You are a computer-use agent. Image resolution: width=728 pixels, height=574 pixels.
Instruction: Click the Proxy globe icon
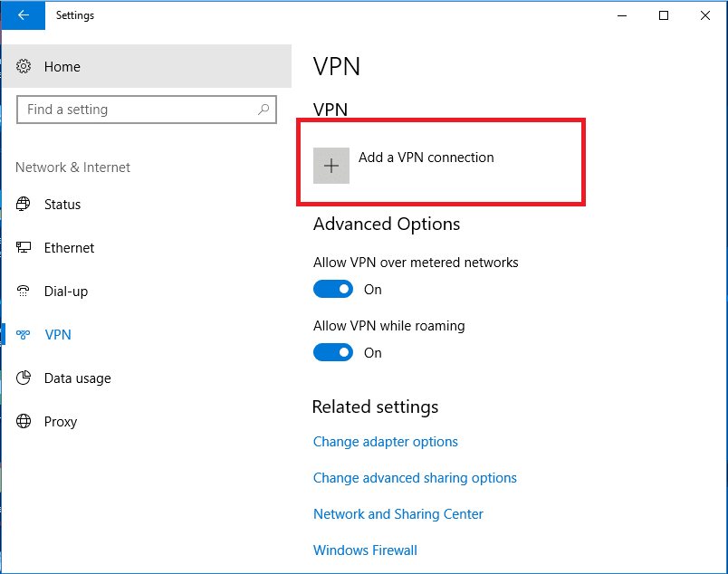(24, 422)
